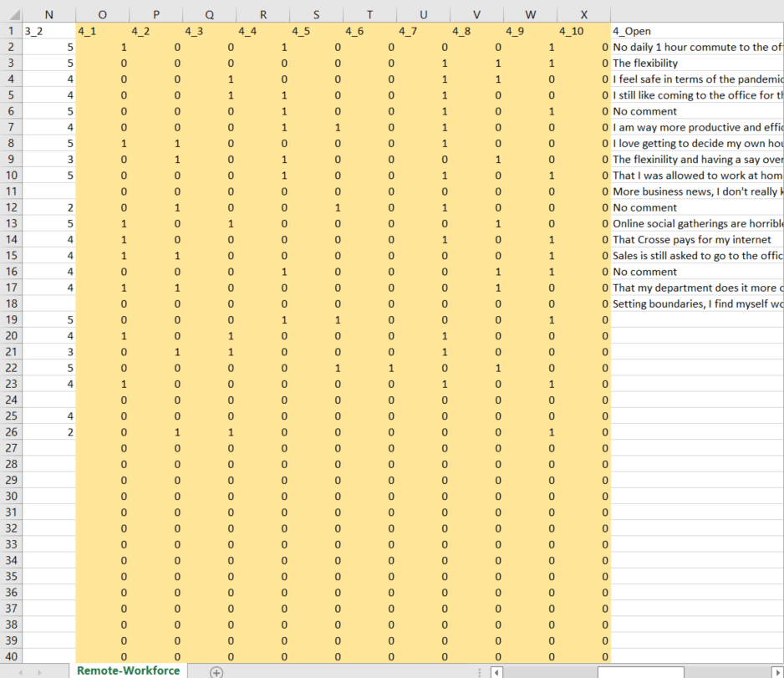Select column O header
The height and width of the screenshot is (678, 784).
[x=102, y=14]
